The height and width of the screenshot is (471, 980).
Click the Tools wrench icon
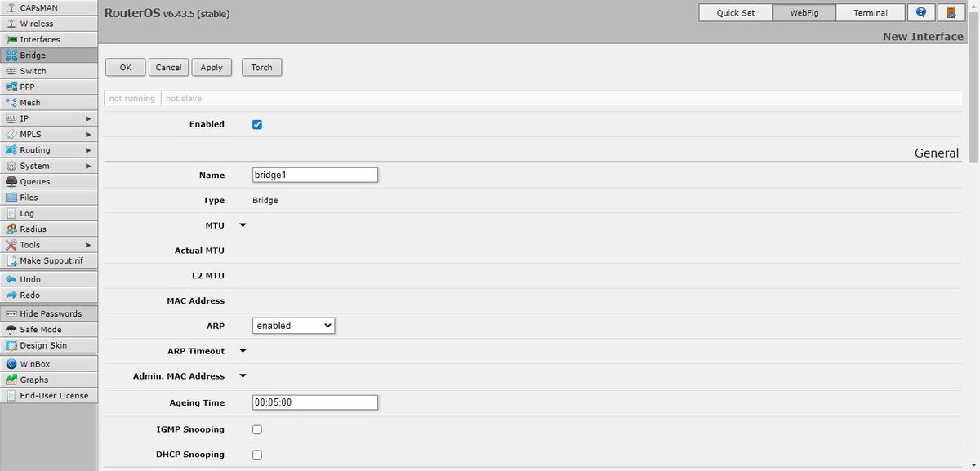pos(11,245)
